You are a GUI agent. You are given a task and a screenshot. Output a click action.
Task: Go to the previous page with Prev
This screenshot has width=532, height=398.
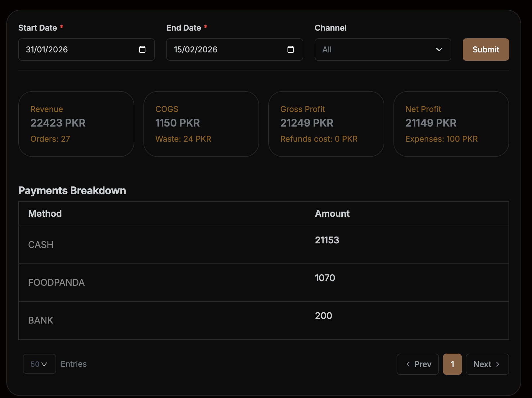click(417, 364)
